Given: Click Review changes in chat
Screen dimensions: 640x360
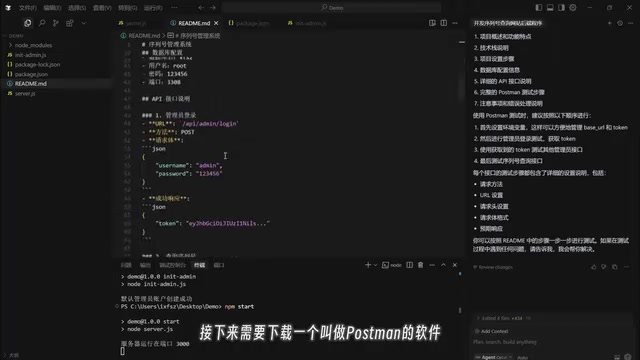Looking at the screenshot, I should [493, 267].
